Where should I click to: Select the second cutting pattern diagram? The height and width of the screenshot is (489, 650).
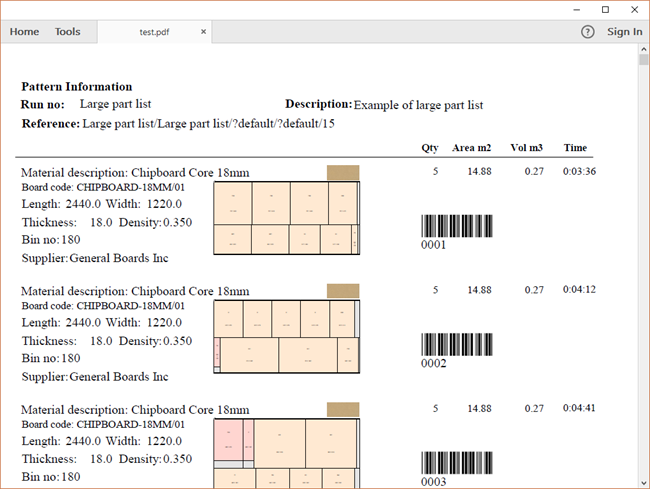pyautogui.click(x=286, y=337)
